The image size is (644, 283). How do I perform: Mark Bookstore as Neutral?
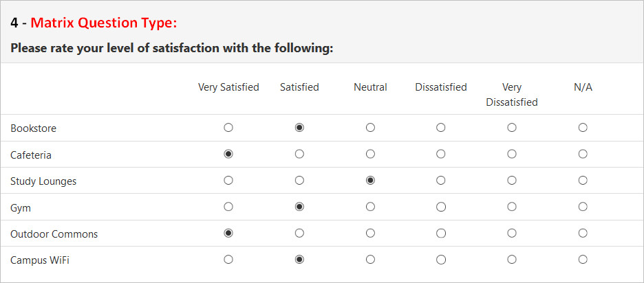click(x=370, y=128)
